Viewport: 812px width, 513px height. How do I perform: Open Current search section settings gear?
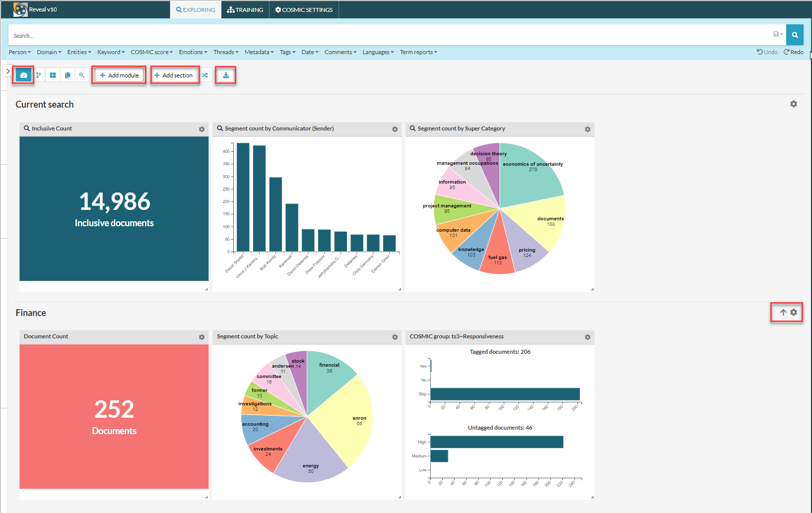tap(794, 104)
